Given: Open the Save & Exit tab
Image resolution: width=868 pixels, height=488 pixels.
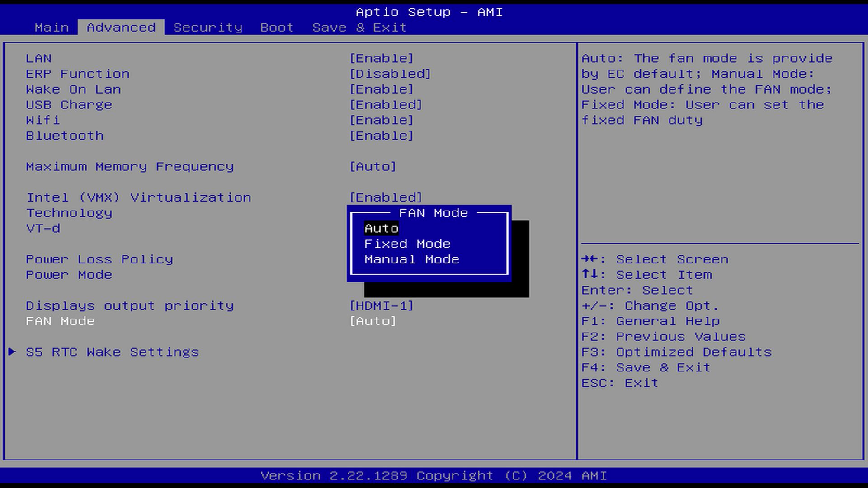Looking at the screenshot, I should pyautogui.click(x=359, y=28).
